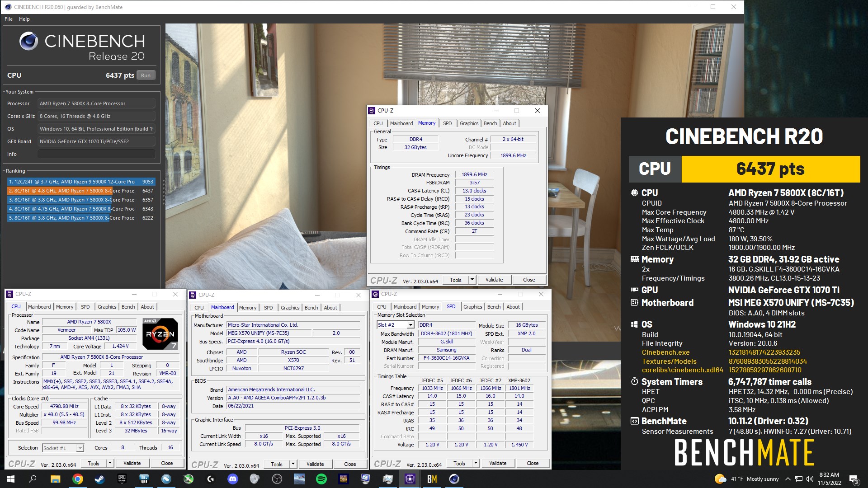Screen dimensions: 868x488
Task: Click the Ryzen 7 logo in CPU-Z
Action: tap(160, 334)
